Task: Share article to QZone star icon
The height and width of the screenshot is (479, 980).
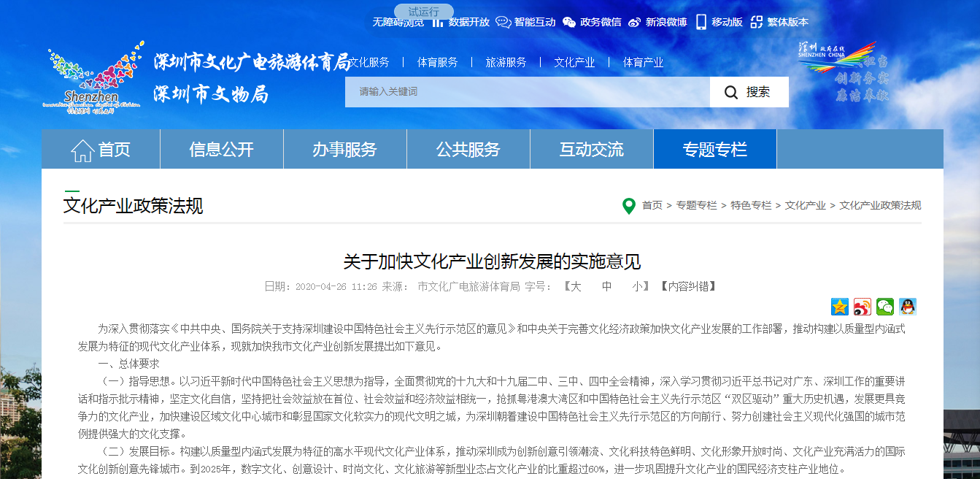Action: click(x=840, y=307)
